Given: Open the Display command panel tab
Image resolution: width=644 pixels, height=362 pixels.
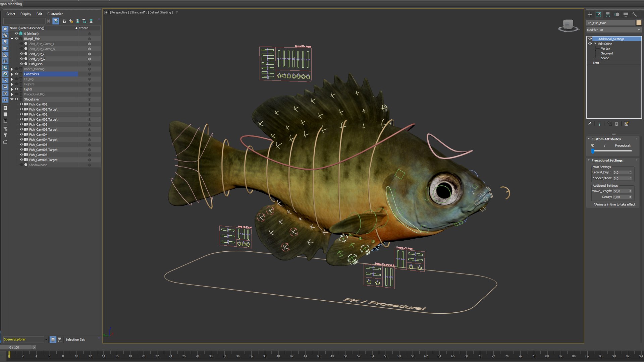Looking at the screenshot, I should pyautogui.click(x=626, y=14).
